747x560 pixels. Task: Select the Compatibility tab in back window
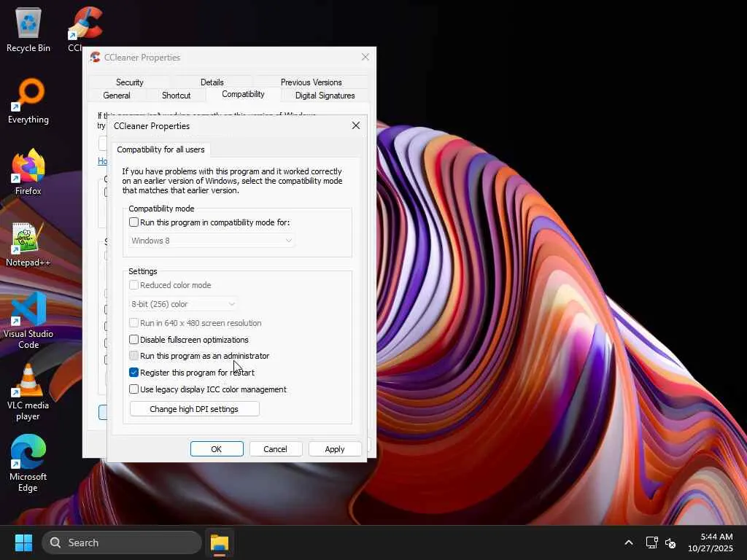[x=243, y=94]
